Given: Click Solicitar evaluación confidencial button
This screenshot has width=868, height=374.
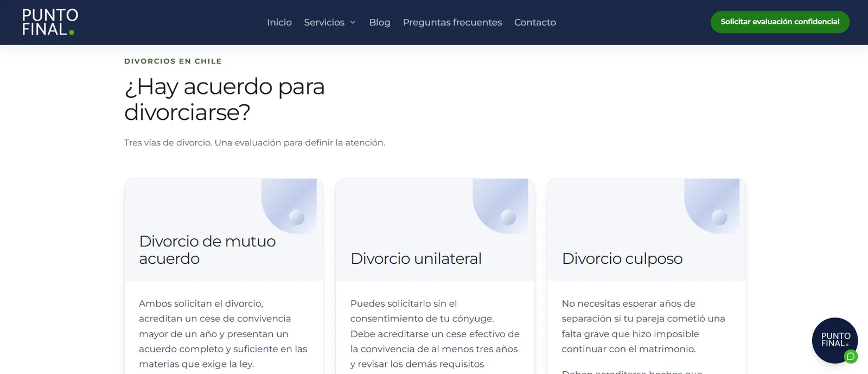Looking at the screenshot, I should tap(780, 22).
